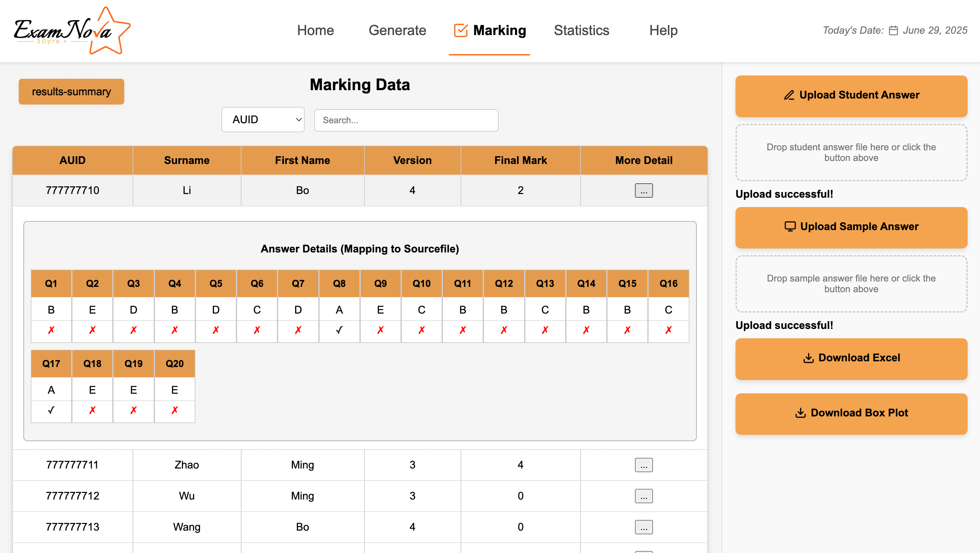Collapse details for student 777777710

(644, 191)
